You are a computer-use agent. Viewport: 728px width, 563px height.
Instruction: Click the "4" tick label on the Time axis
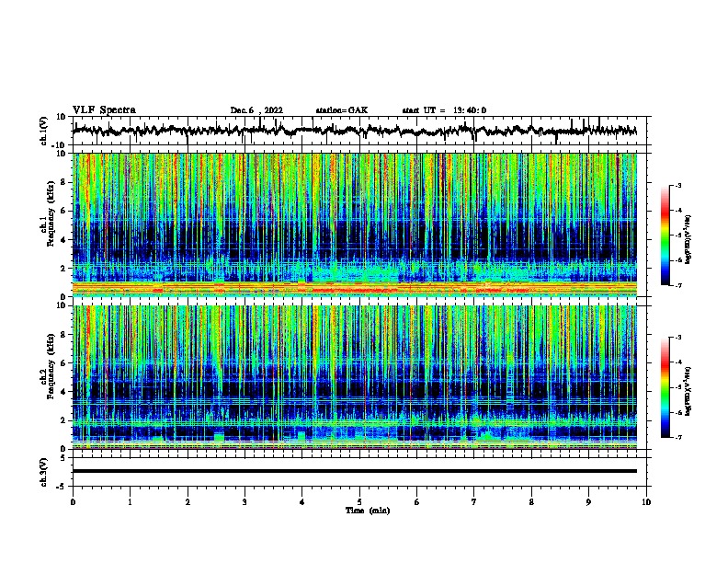pyautogui.click(x=302, y=502)
